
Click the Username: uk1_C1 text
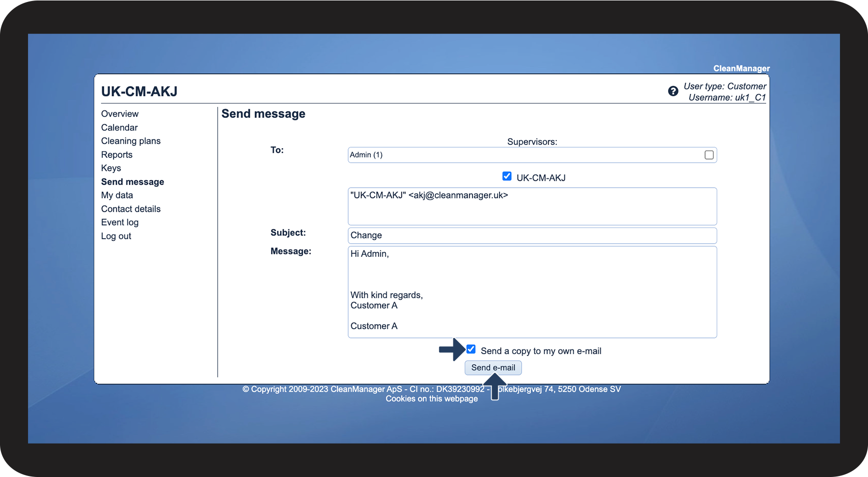click(x=727, y=97)
